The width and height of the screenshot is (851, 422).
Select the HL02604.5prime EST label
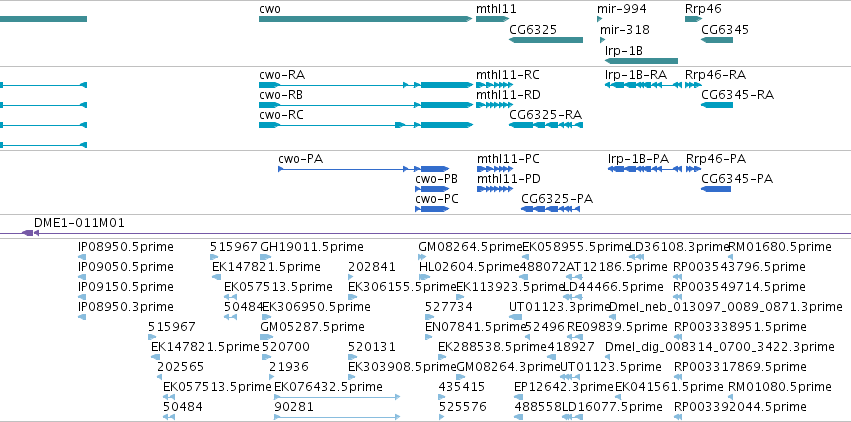[x=469, y=267]
